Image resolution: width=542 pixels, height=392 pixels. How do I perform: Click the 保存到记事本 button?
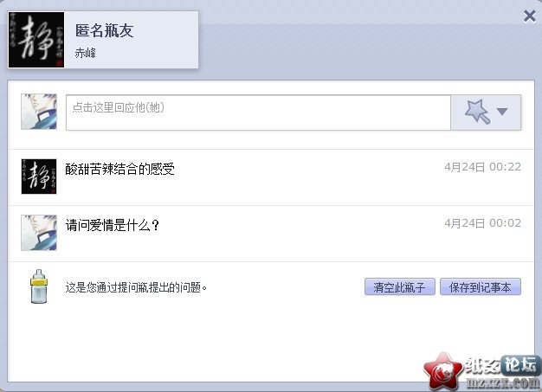pos(481,286)
